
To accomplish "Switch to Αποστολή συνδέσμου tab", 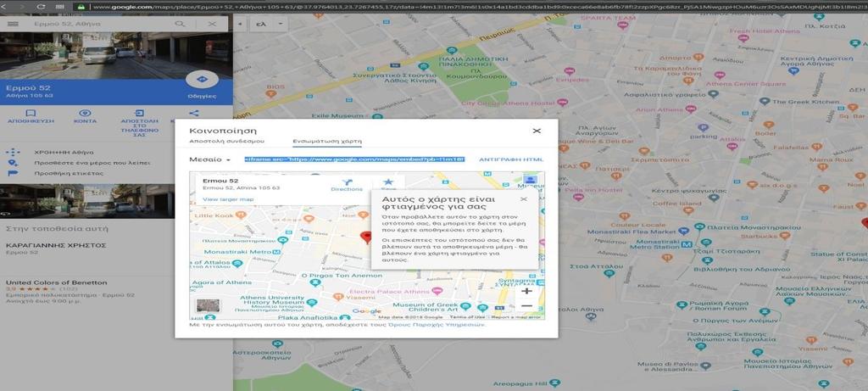I will (x=226, y=142).
